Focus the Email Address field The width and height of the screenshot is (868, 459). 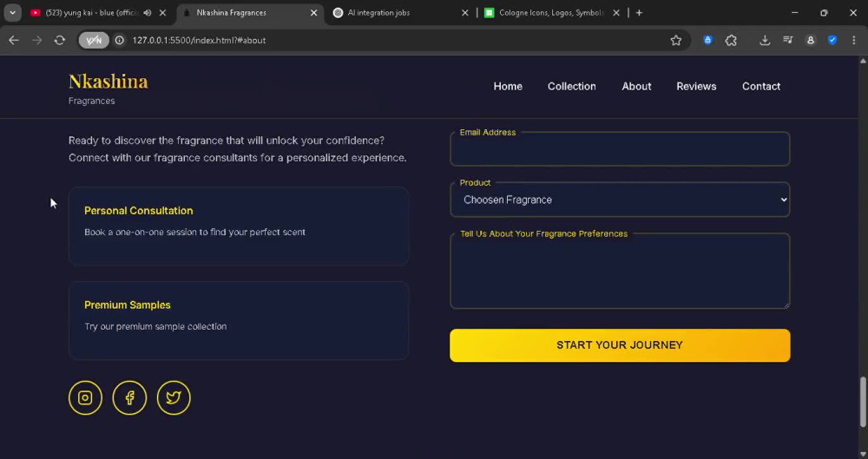click(620, 149)
